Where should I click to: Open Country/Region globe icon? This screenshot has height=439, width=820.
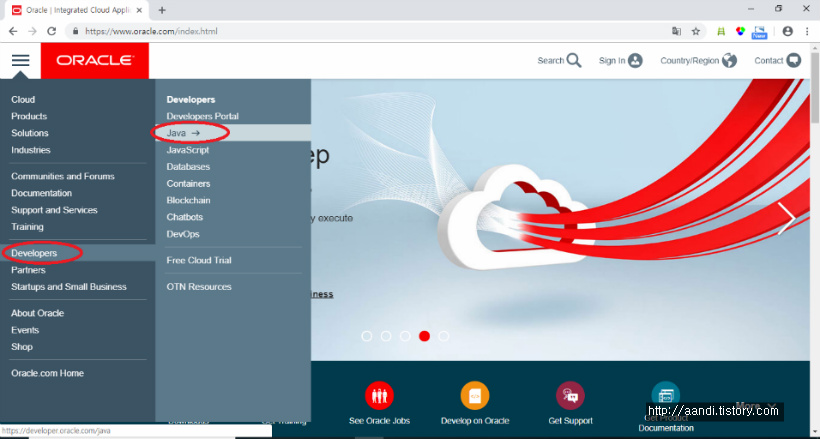point(729,61)
